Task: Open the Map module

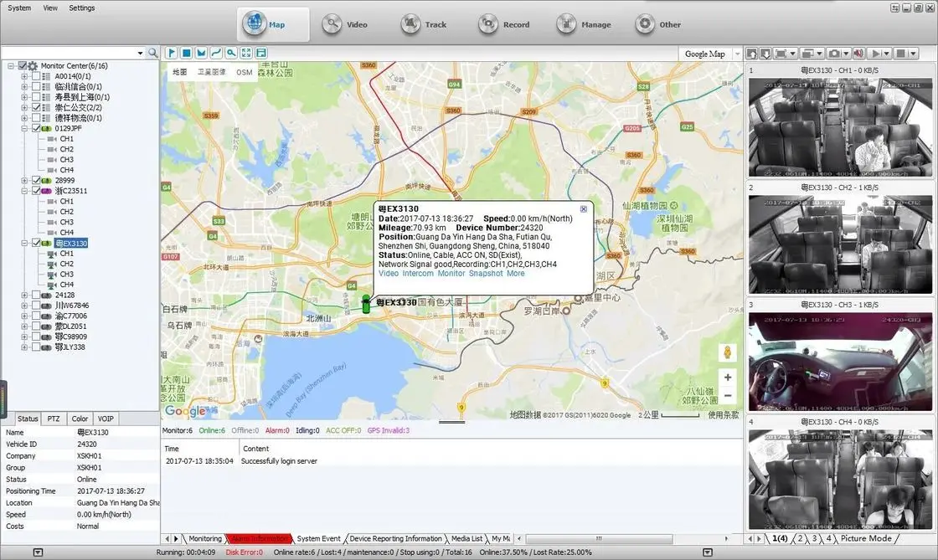Action: pos(273,24)
